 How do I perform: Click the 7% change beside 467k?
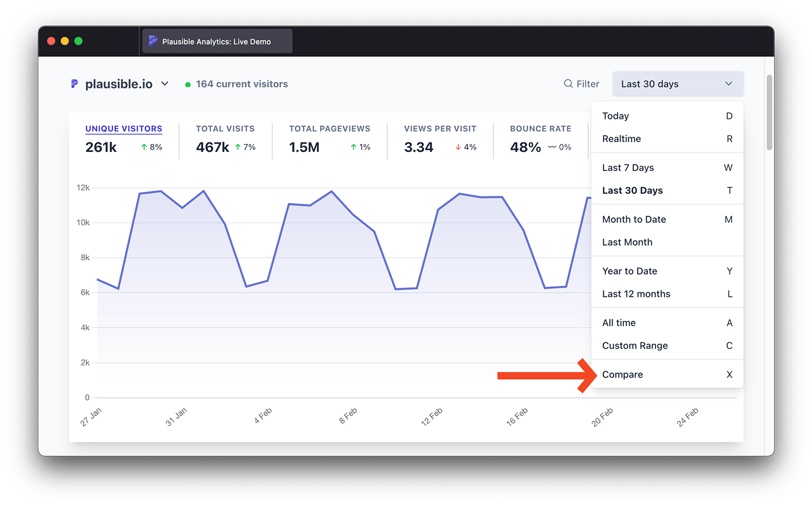coord(245,147)
